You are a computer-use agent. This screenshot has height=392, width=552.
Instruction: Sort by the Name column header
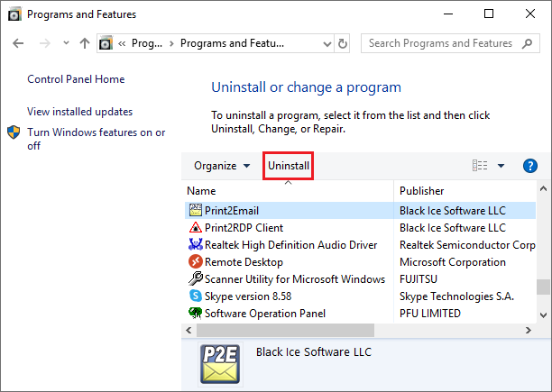click(201, 190)
